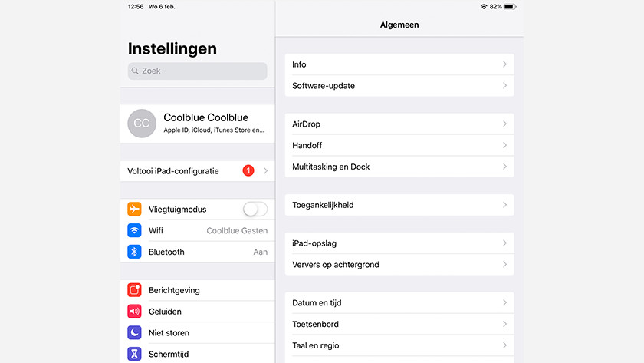Open Datum en tijd settings

tap(399, 302)
